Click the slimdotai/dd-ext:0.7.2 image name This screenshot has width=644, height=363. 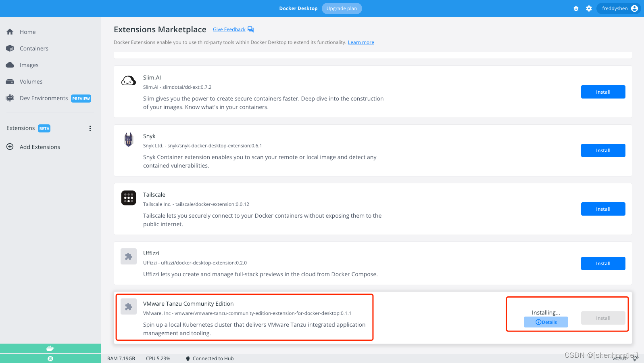point(187,87)
